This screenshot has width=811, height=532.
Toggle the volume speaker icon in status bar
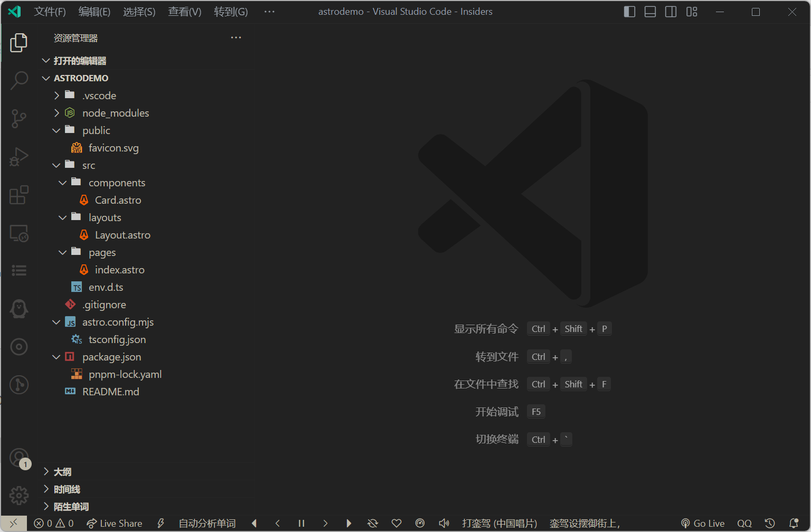point(444,523)
